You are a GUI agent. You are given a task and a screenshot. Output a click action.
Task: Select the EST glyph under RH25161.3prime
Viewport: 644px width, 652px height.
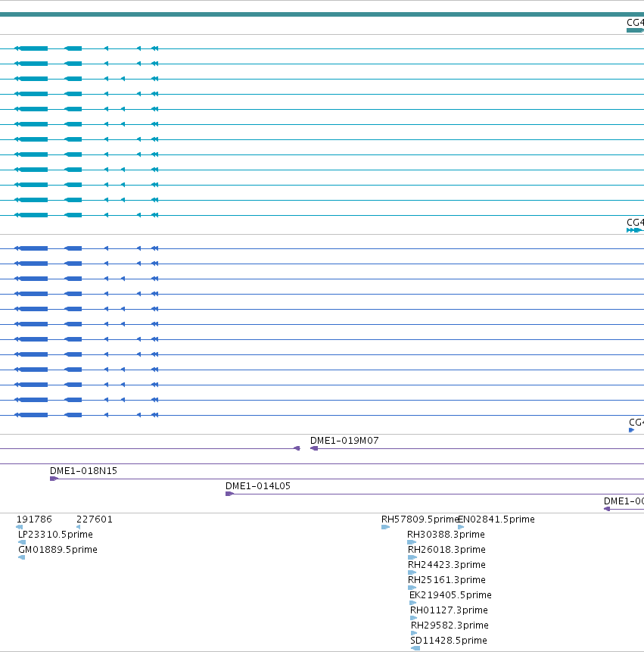[412, 588]
